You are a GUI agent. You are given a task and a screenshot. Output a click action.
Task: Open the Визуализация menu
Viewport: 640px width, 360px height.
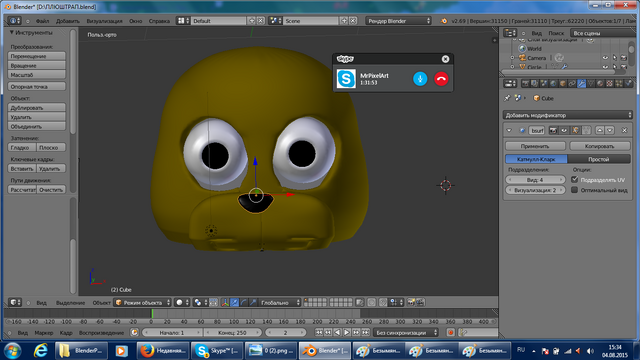coord(104,21)
